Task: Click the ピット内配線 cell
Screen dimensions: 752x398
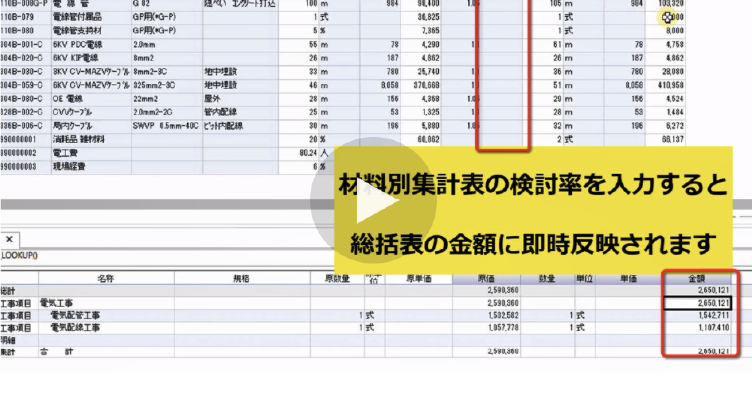Action: click(x=240, y=126)
